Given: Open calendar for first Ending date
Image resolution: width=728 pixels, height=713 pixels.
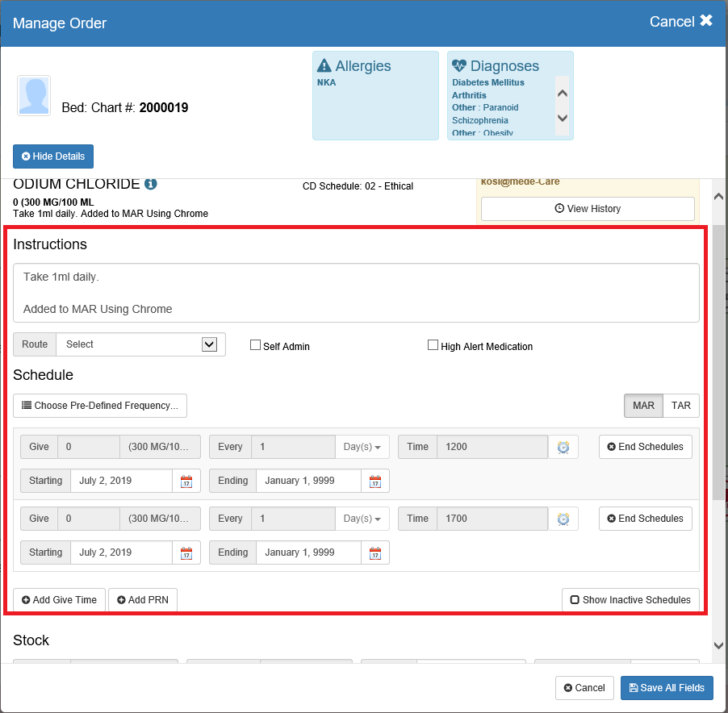Looking at the screenshot, I should 375,482.
